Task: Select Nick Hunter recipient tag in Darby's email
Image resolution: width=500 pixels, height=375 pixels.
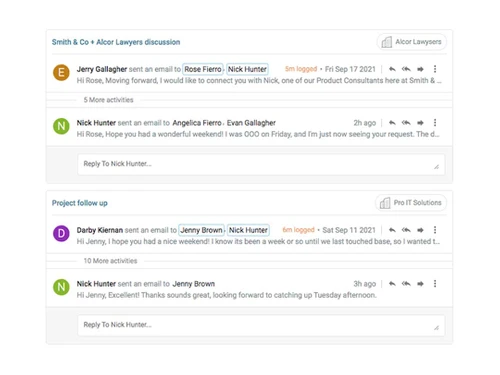Action: [x=248, y=230]
